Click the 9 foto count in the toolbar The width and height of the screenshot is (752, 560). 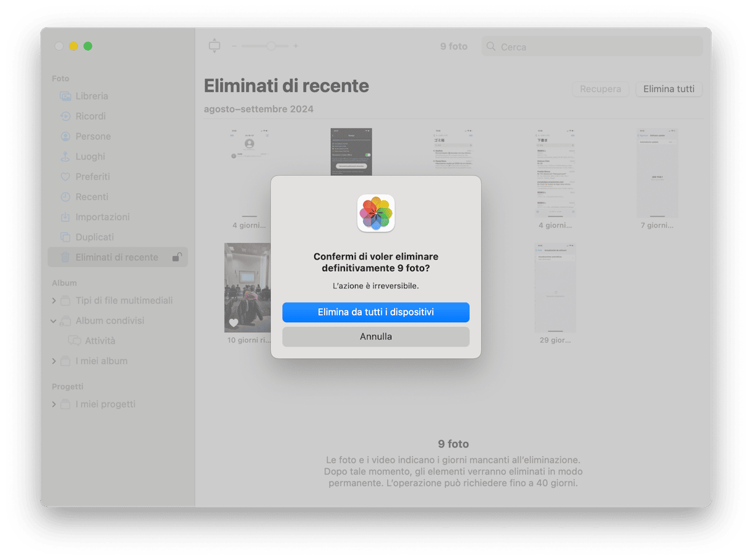[x=454, y=46]
